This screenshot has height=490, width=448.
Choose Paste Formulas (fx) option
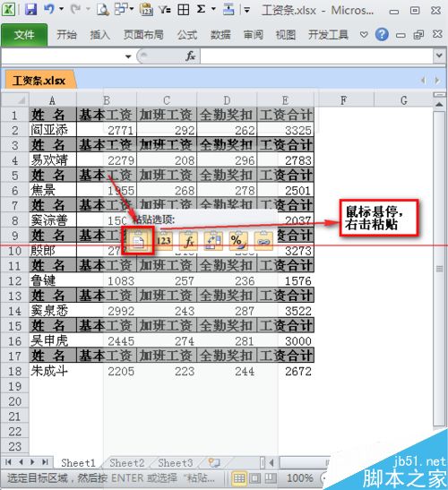click(188, 241)
